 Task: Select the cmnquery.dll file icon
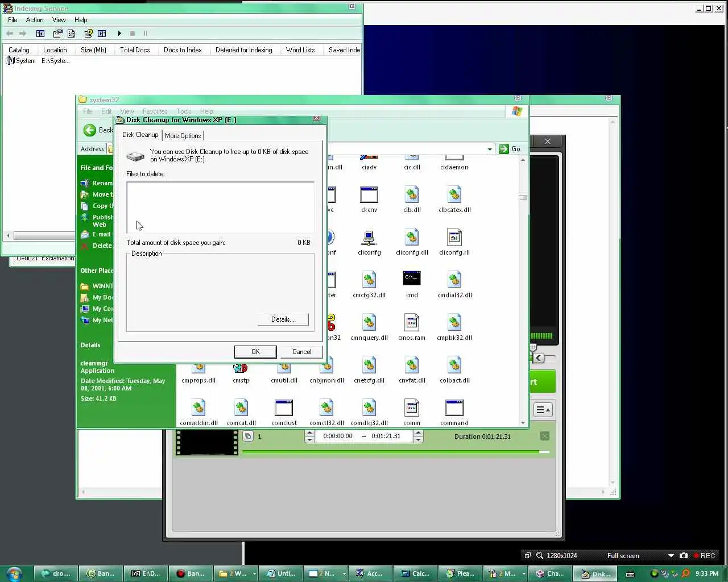[369, 323]
